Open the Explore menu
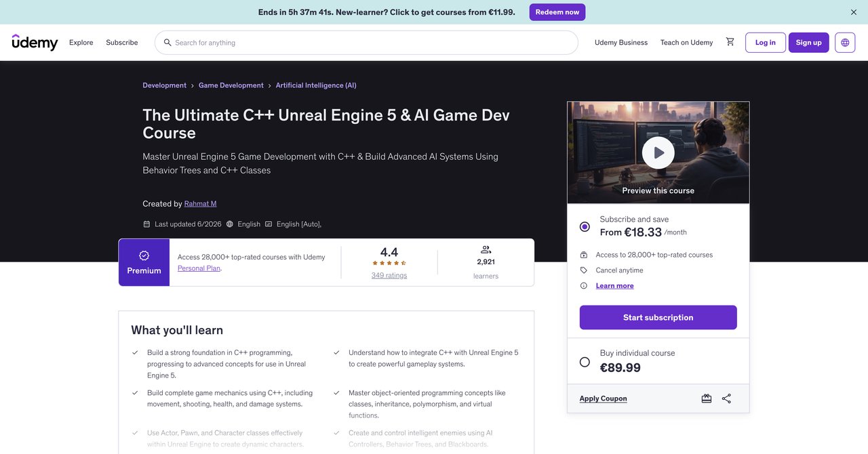The width and height of the screenshot is (868, 454). pos(81,43)
